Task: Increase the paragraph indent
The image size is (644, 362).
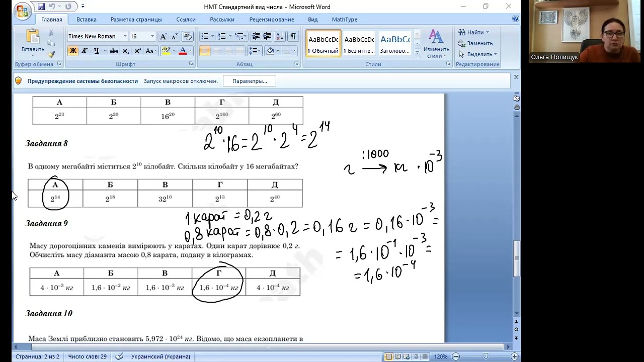Action: click(267, 37)
